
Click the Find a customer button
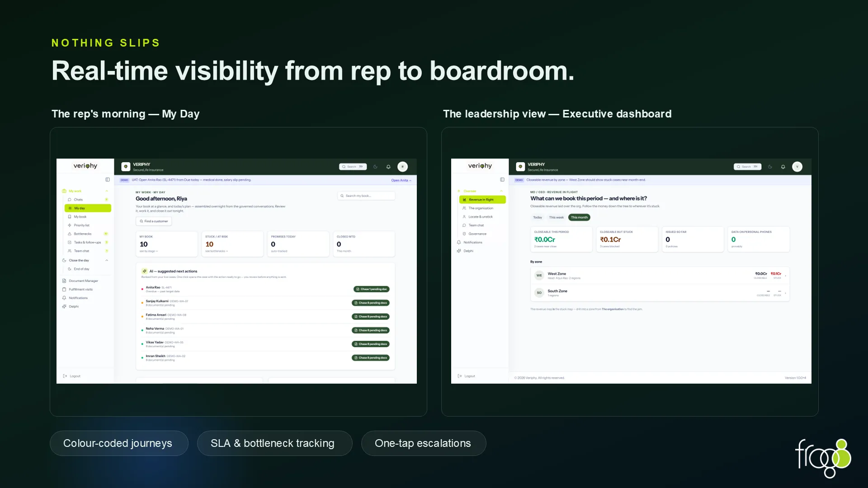pos(154,221)
